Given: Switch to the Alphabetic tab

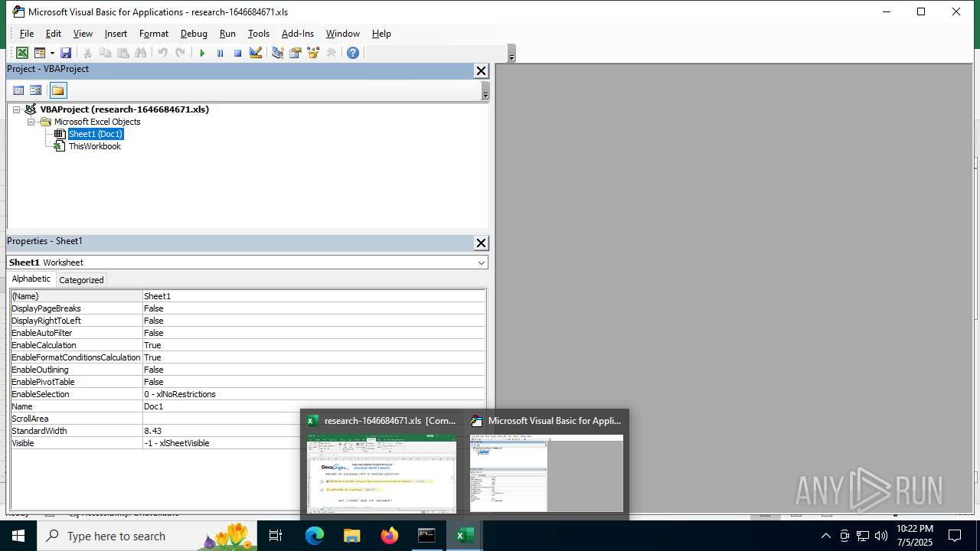Looking at the screenshot, I should [x=31, y=279].
